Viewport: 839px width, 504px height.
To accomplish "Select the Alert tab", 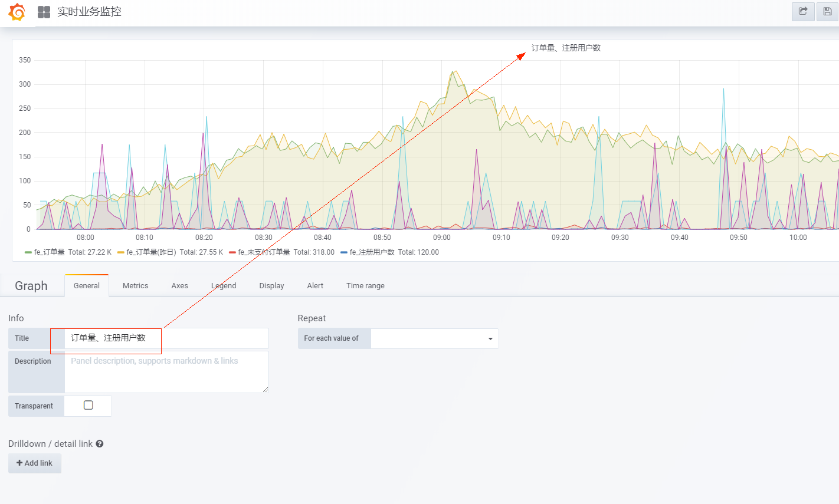I will tap(315, 286).
